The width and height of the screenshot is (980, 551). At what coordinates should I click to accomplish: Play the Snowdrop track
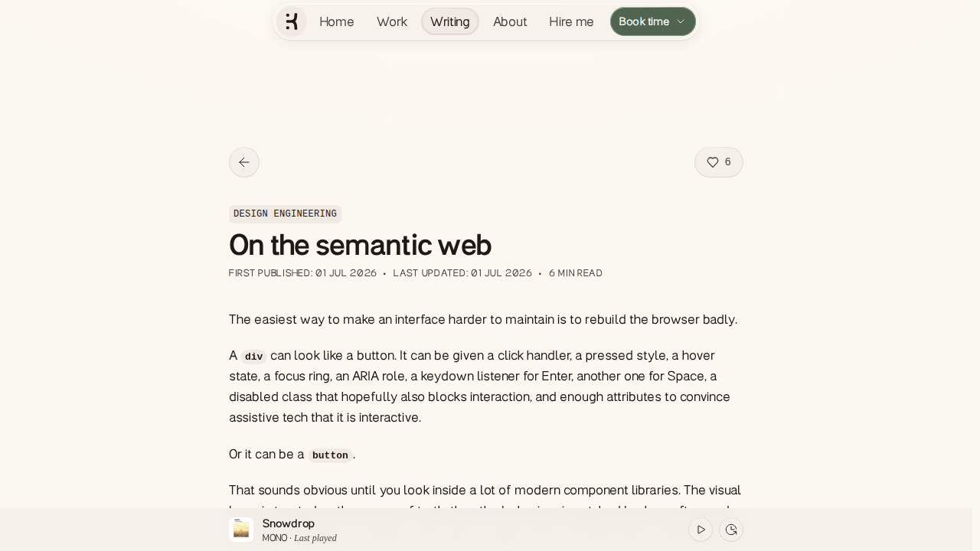pos(701,530)
